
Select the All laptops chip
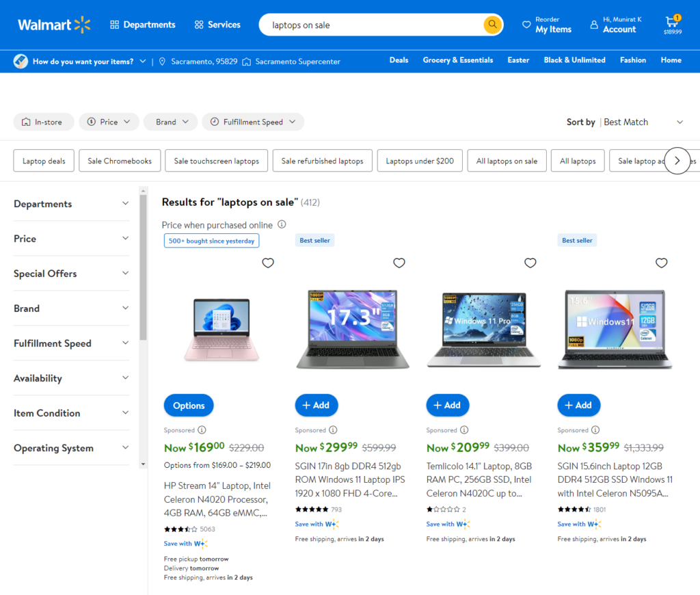(578, 161)
